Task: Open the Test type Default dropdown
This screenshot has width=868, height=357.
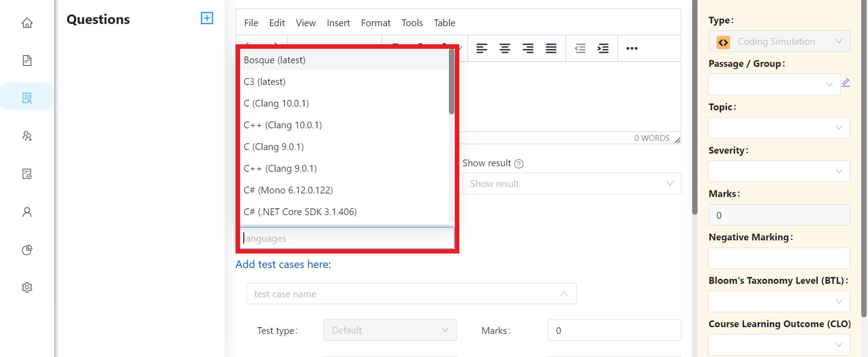Action: click(x=390, y=330)
